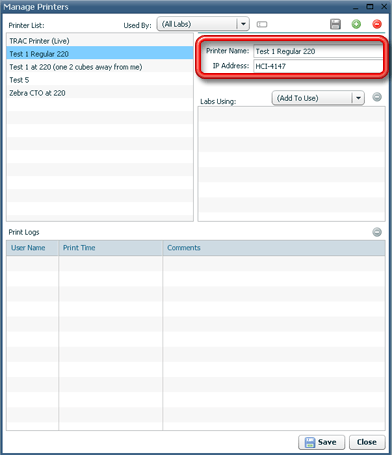
Task: Maximize the Manage Printers window
Action: pos(370,7)
